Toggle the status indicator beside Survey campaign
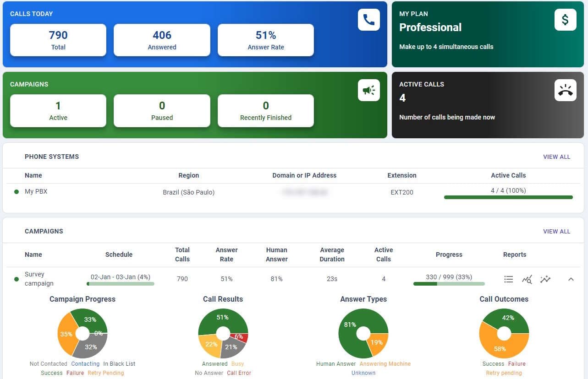 16,279
